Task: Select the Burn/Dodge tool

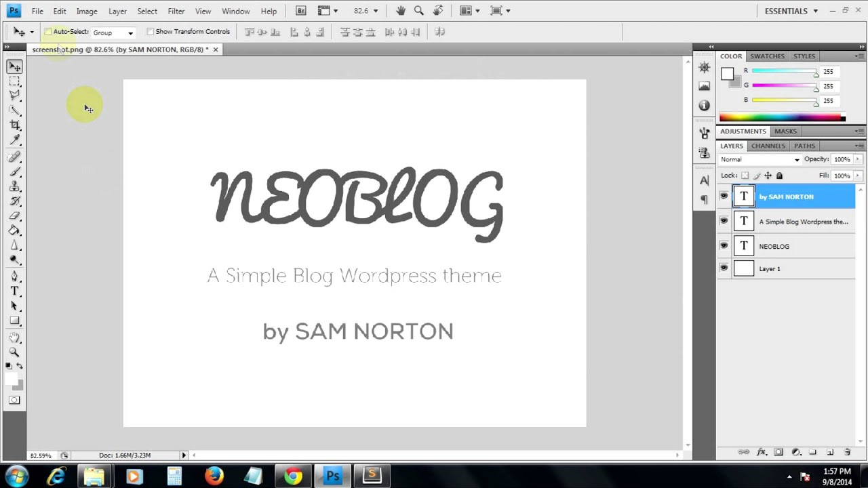Action: (x=14, y=260)
